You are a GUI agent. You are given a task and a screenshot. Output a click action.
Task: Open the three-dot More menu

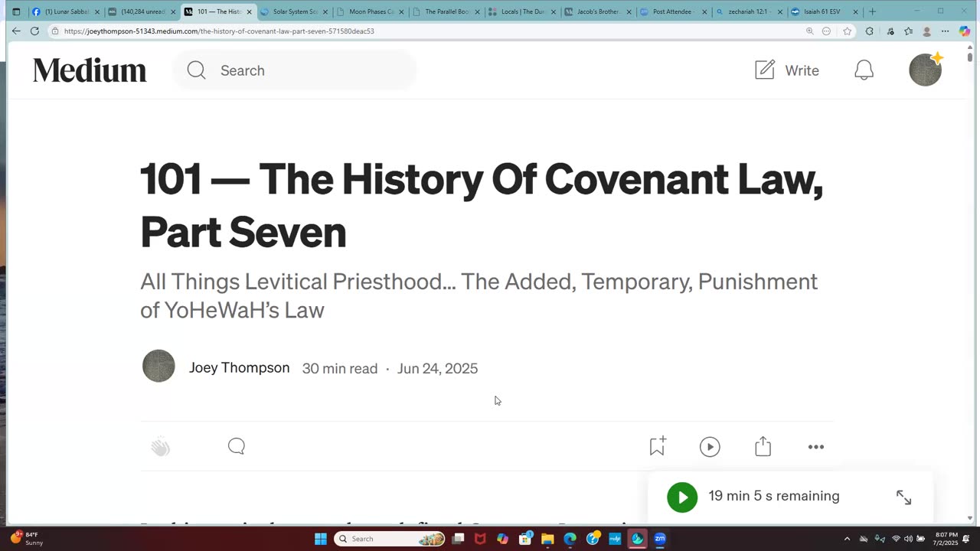click(816, 447)
